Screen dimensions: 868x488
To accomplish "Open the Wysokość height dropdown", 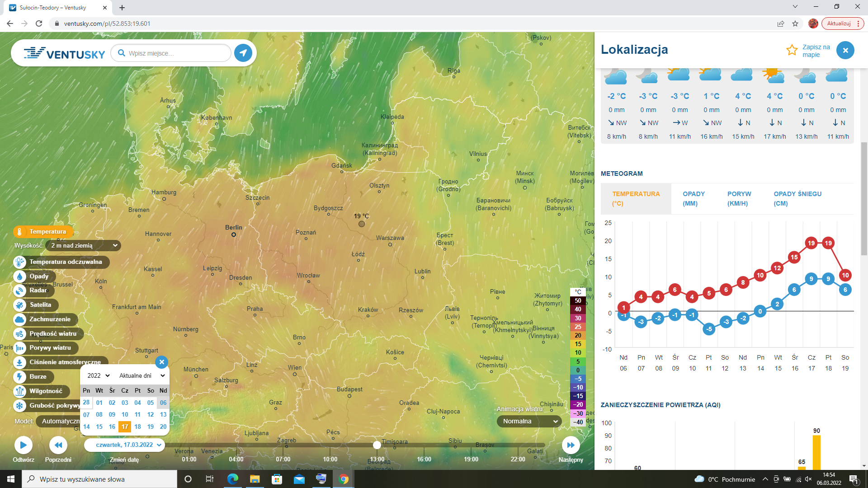I will click(83, 245).
